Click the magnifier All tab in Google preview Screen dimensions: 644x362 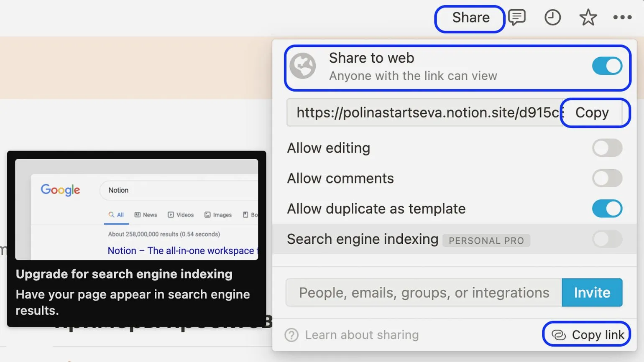click(x=116, y=215)
